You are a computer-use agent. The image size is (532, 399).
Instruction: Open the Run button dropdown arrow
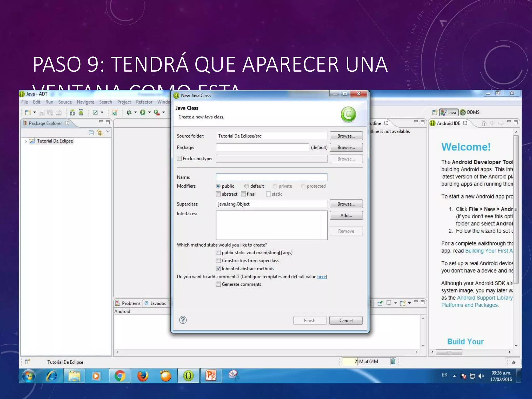coord(150,112)
